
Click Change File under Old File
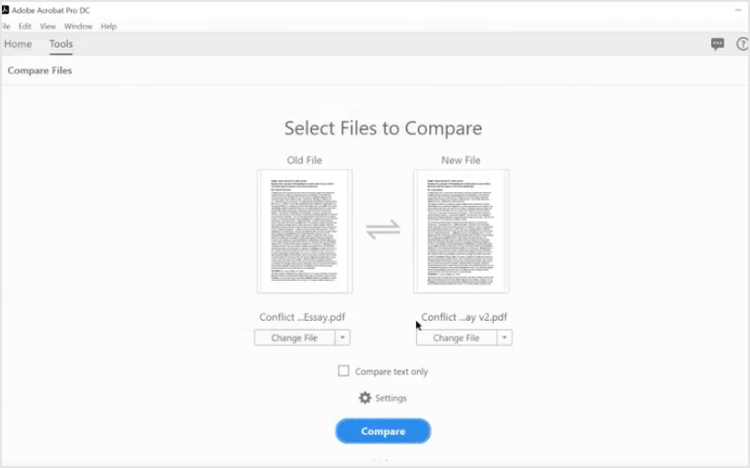[294, 338]
